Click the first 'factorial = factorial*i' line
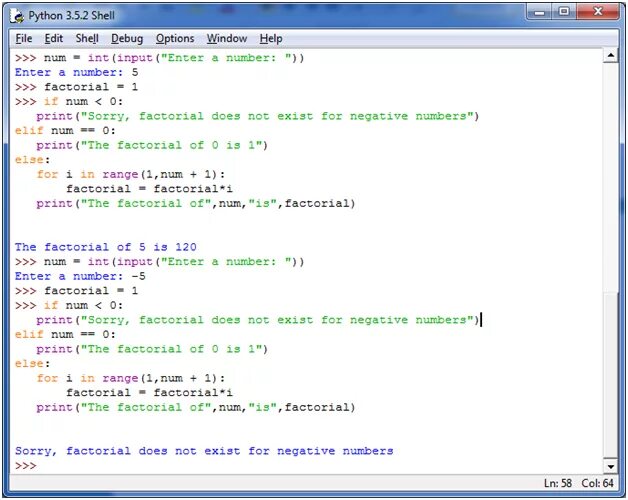This screenshot has height=500, width=628. (x=149, y=189)
